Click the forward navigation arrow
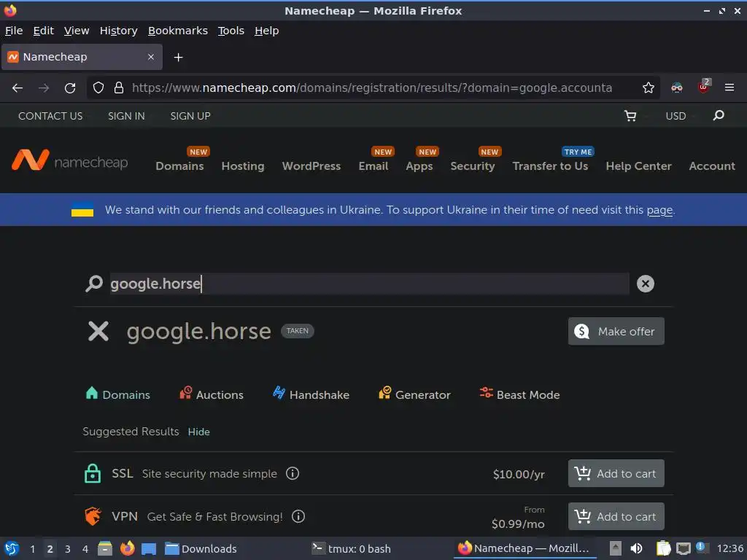Viewport: 747px width, 560px height. (x=44, y=87)
